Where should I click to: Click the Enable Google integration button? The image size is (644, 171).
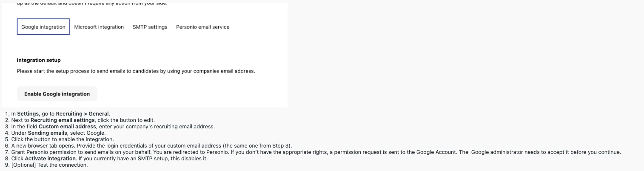pyautogui.click(x=57, y=94)
